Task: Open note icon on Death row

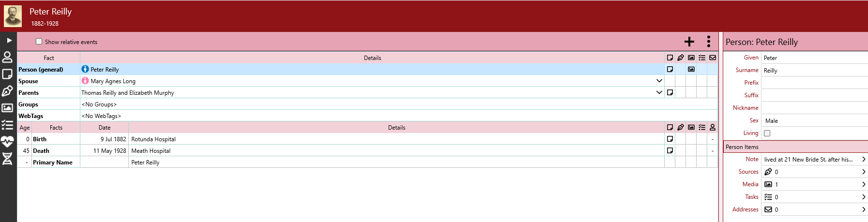Action: pos(670,150)
